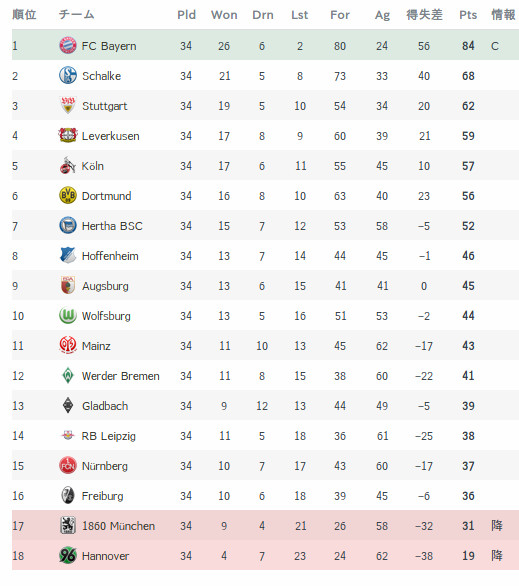The width and height of the screenshot is (519, 586).
Task: Click the 得失差 column header
Action: (424, 15)
